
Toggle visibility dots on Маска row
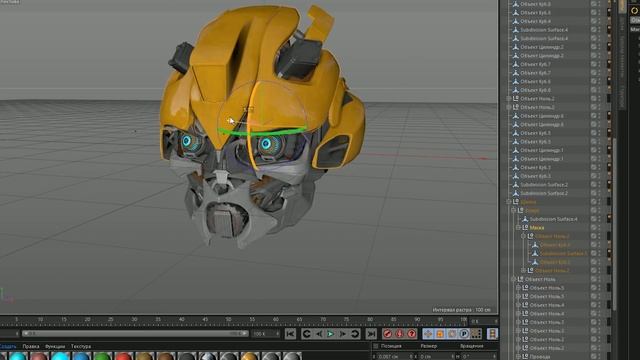pyautogui.click(x=599, y=228)
